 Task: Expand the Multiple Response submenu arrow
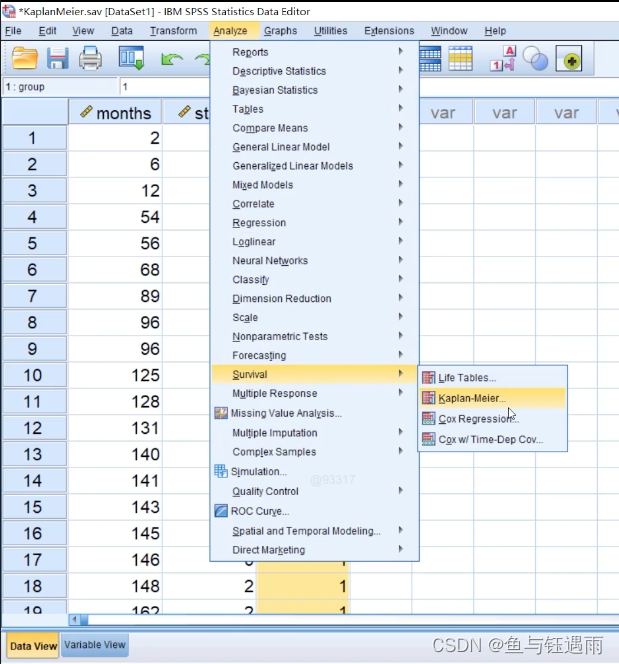(x=401, y=393)
